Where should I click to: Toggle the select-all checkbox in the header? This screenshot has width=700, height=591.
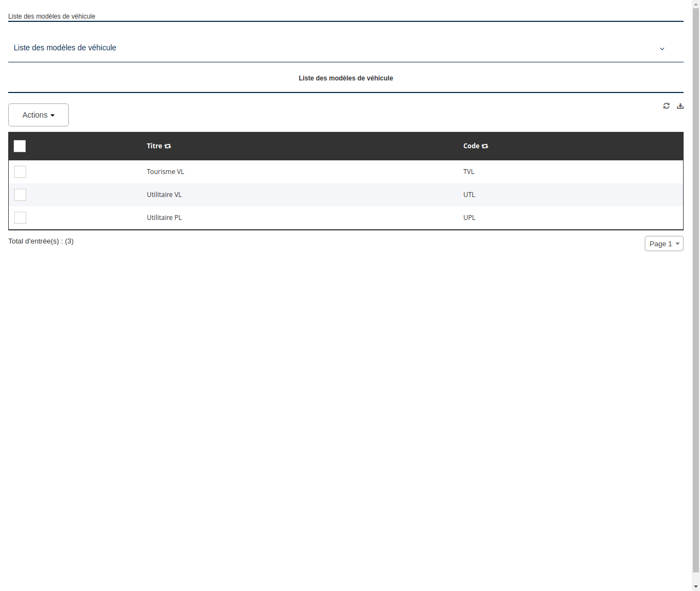20,146
